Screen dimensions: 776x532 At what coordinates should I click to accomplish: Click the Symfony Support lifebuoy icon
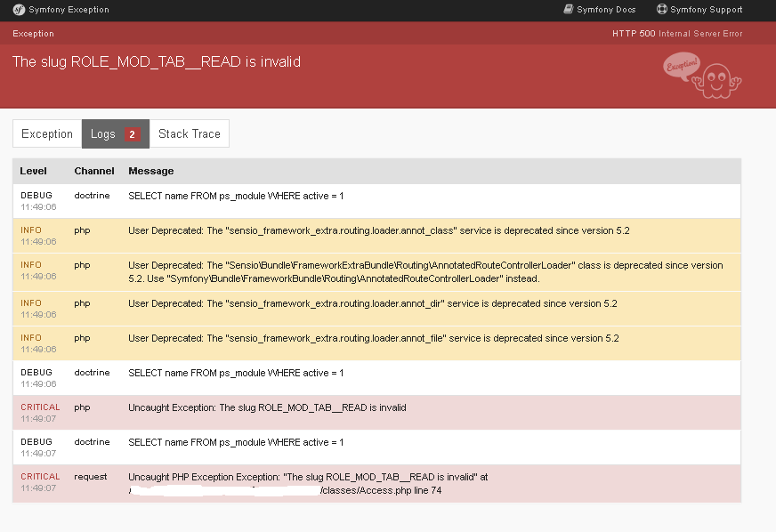tap(662, 9)
